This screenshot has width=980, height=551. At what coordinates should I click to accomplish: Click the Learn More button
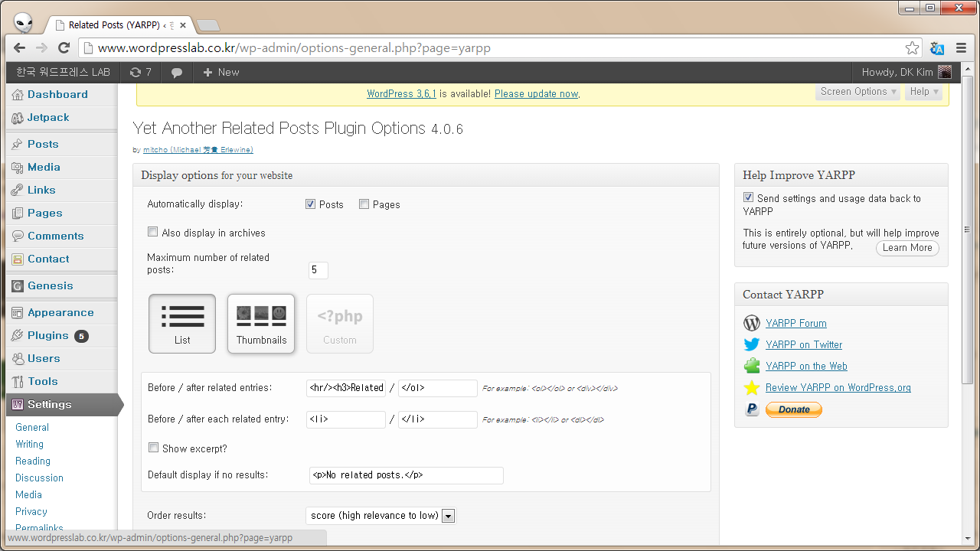(x=907, y=248)
